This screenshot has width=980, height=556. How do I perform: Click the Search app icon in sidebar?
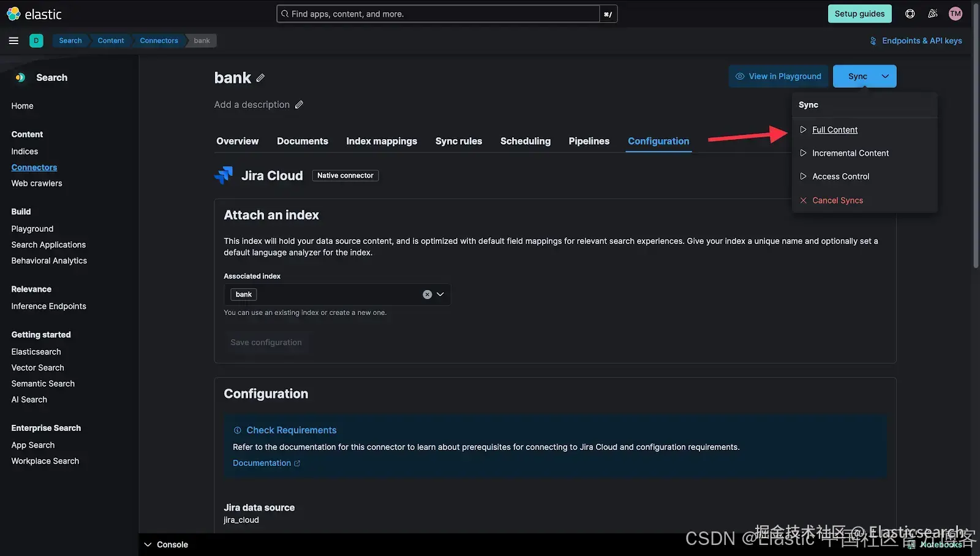click(20, 78)
